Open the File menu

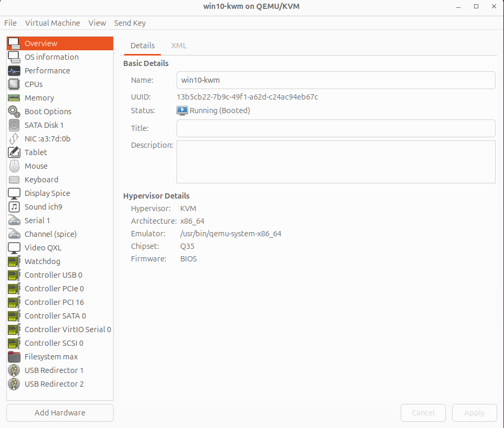click(10, 23)
